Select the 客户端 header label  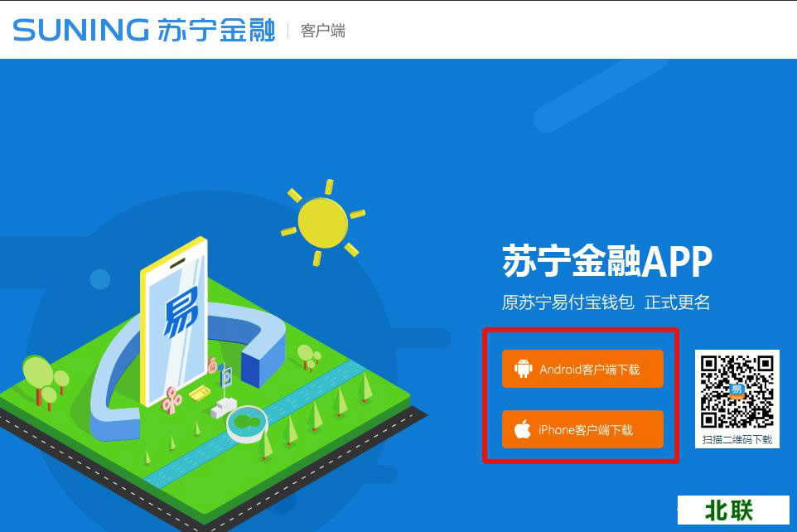pyautogui.click(x=323, y=31)
